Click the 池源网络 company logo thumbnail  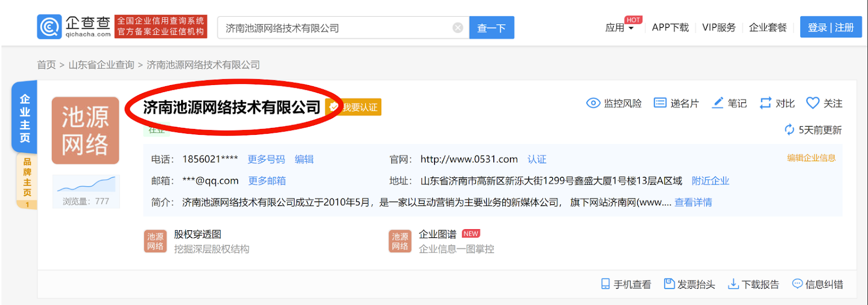click(x=85, y=131)
